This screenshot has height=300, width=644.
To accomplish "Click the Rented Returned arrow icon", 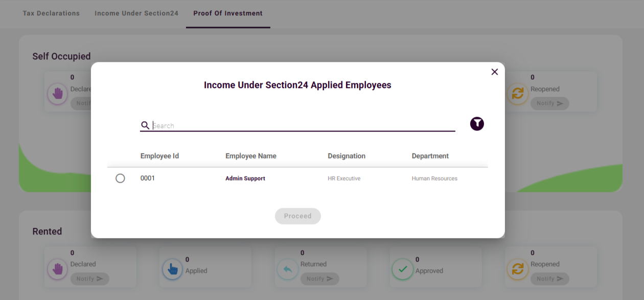I will 288,269.
